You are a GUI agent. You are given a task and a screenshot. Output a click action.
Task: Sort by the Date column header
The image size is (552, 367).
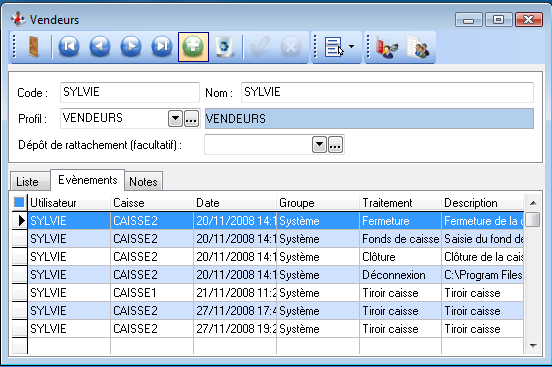[x=235, y=203]
